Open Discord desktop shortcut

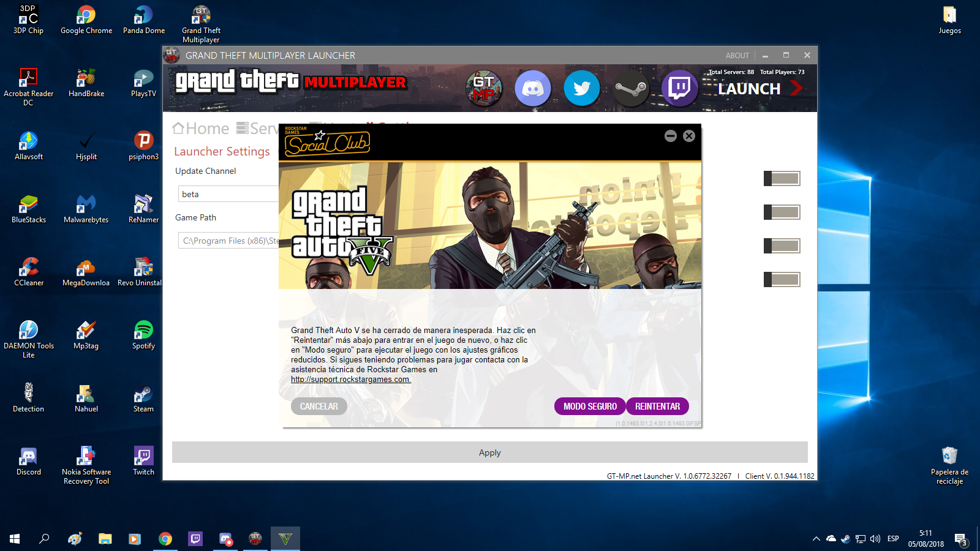click(29, 461)
